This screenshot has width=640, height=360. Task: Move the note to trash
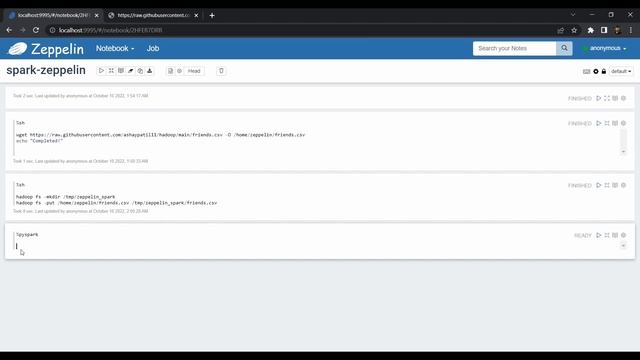(221, 71)
